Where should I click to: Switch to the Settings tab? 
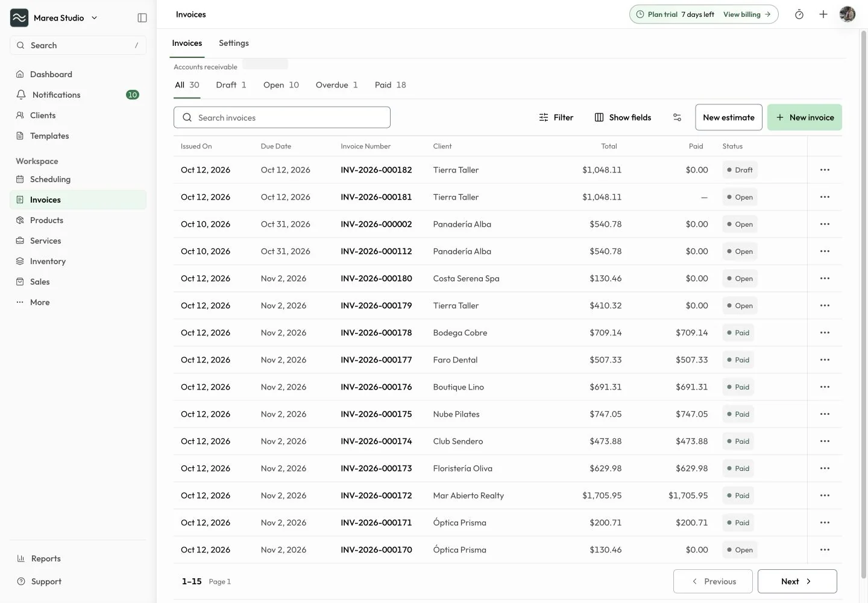tap(234, 43)
